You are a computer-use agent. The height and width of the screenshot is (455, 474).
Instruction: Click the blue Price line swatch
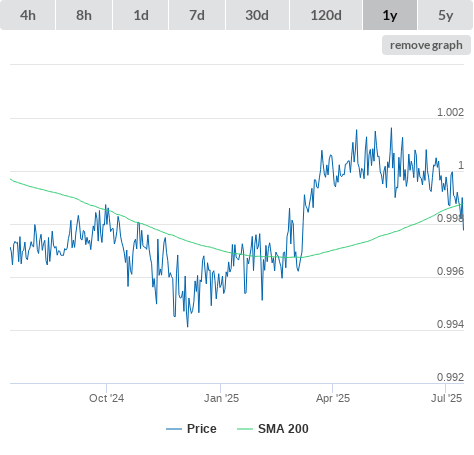tap(174, 429)
